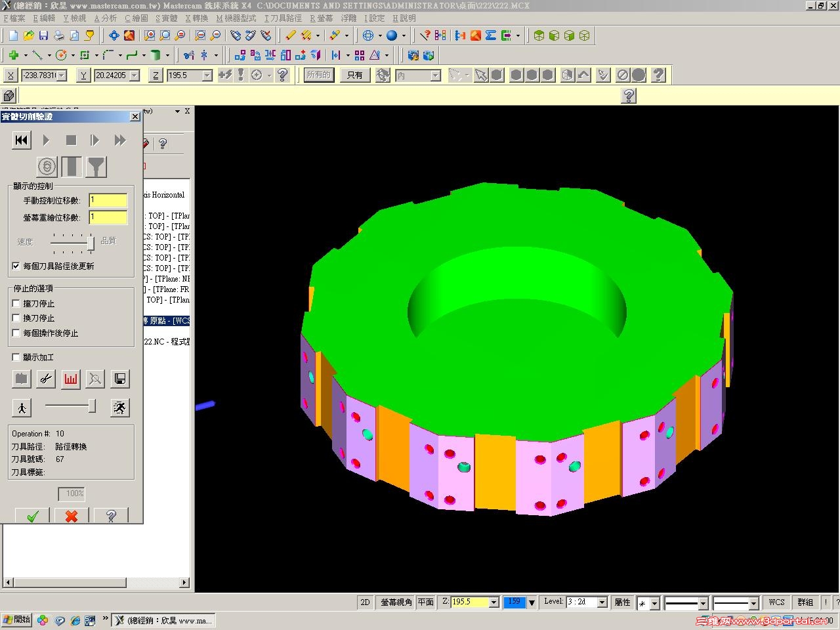This screenshot has height=630, width=840.
Task: Enable 顯示加工 checkbox
Action: click(16, 357)
